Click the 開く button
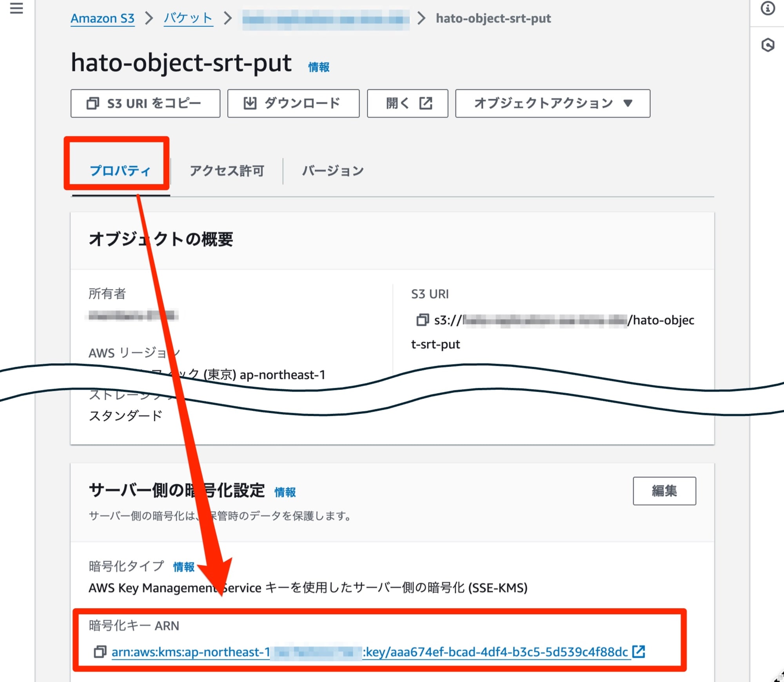The image size is (784, 682). (x=407, y=103)
